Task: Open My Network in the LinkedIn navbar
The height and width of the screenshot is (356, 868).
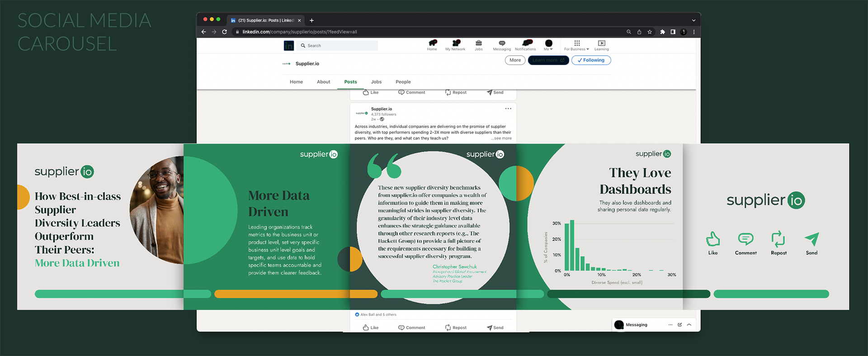Action: tap(455, 45)
